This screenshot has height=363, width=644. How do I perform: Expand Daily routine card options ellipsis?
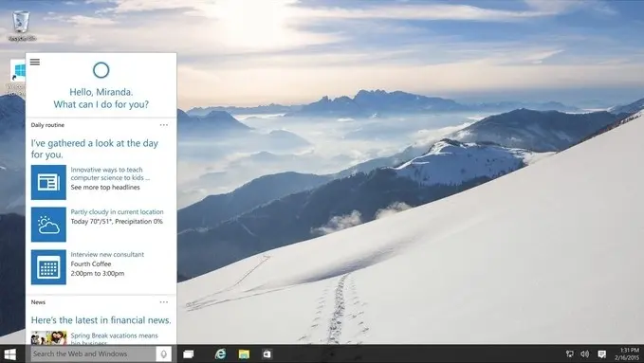coord(164,125)
